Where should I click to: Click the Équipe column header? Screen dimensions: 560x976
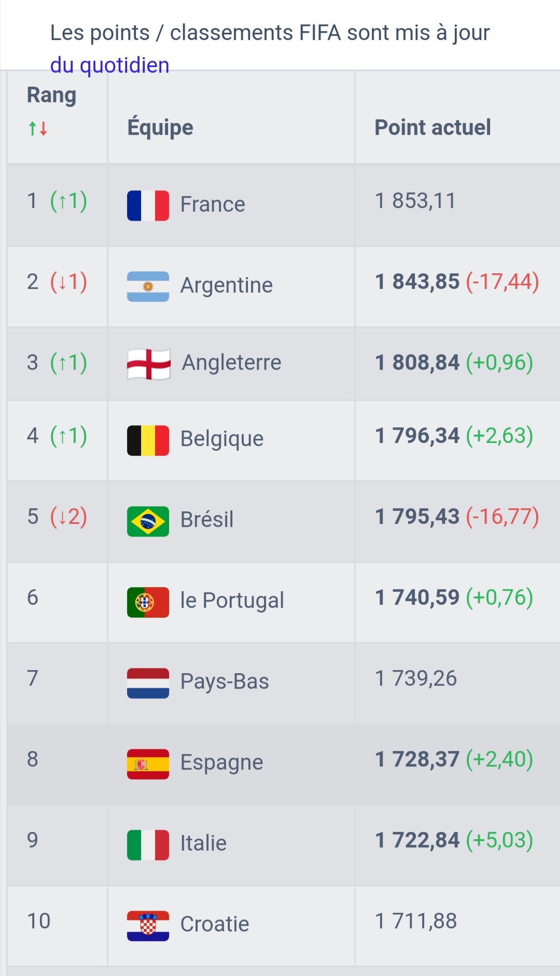[160, 128]
